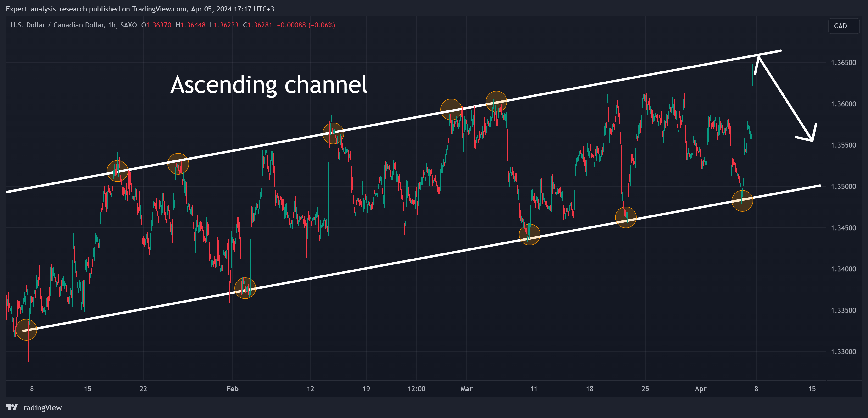Click the 'Mar' date axis label
Screen dimensions: 868x418
[x=466, y=389]
